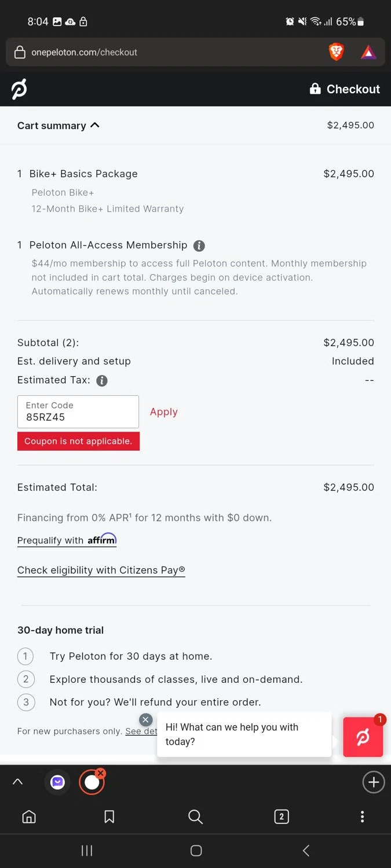Show Estimated Tax info icon

click(102, 381)
